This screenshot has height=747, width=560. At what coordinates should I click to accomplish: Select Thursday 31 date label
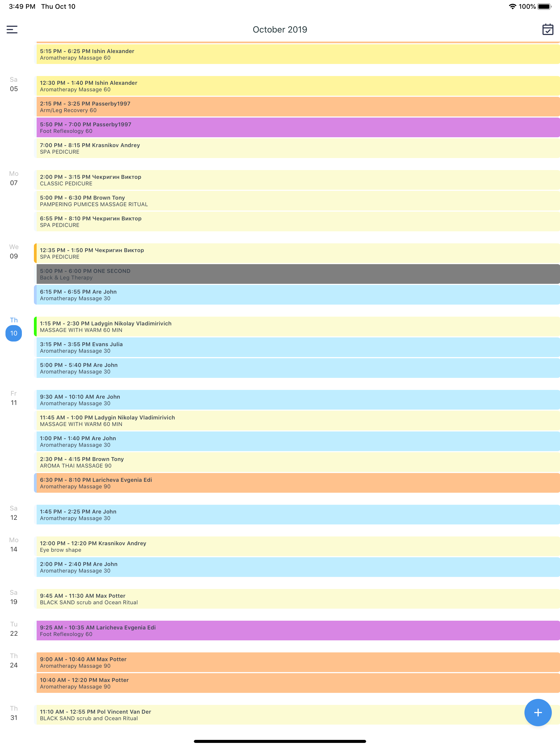pos(13,713)
